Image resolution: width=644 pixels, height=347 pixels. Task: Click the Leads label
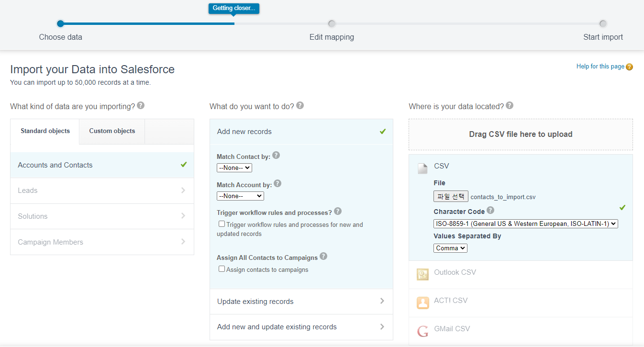coord(28,190)
